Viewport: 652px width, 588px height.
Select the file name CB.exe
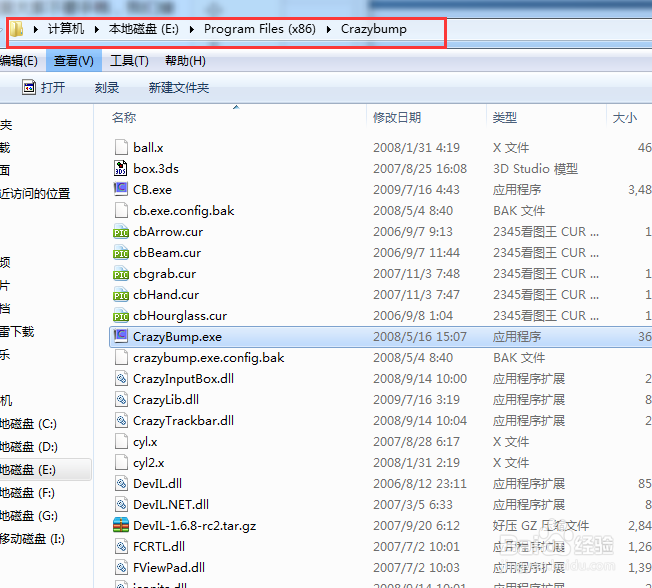152,190
